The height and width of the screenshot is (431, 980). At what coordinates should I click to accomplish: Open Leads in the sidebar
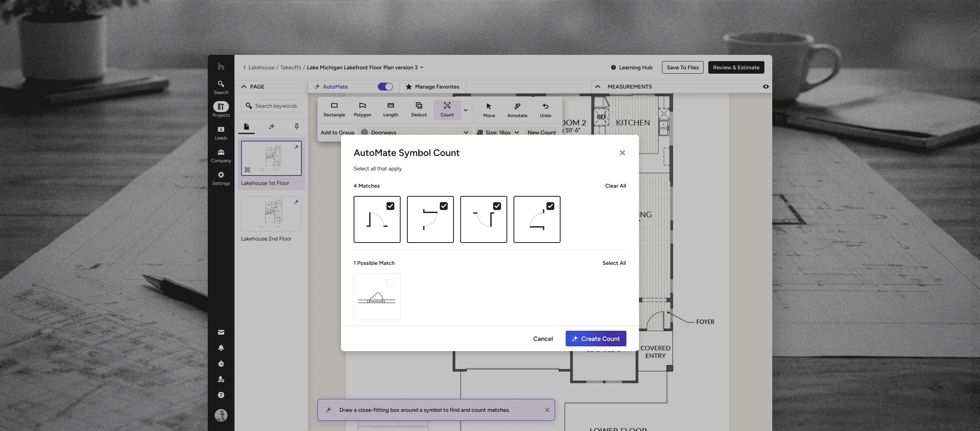pos(221,133)
